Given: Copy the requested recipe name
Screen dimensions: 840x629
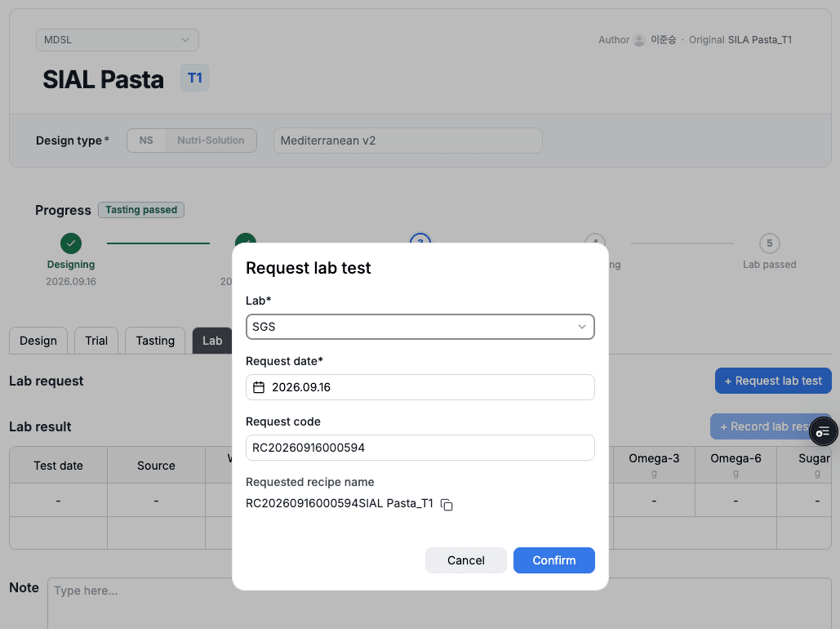Looking at the screenshot, I should [447, 505].
